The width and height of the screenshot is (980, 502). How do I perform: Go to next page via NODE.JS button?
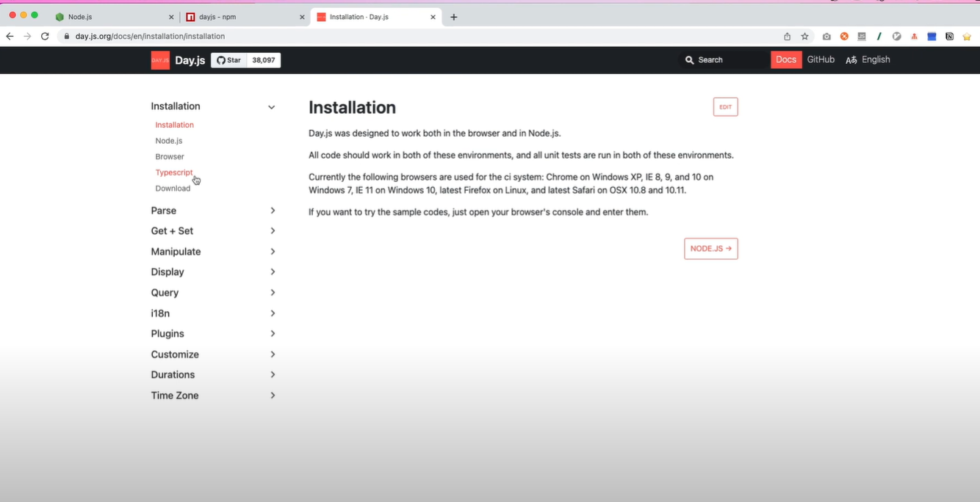click(711, 249)
